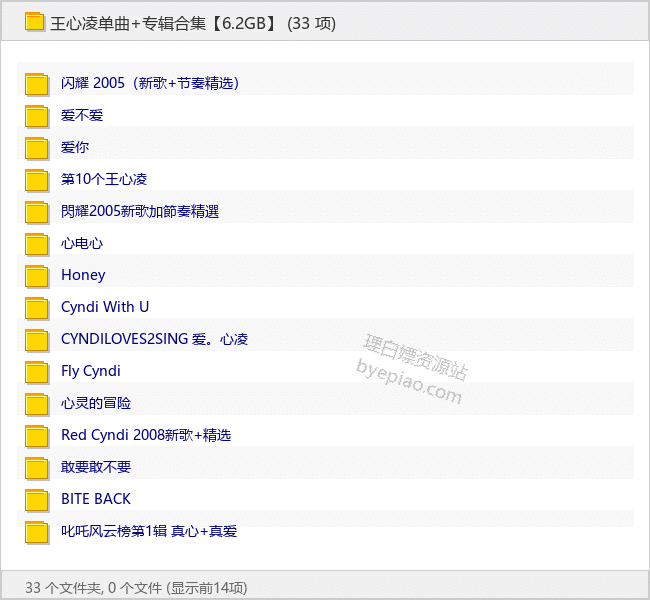Open Red Cyndi 2008新歌+精选 folder name
The height and width of the screenshot is (600, 650).
tap(146, 435)
